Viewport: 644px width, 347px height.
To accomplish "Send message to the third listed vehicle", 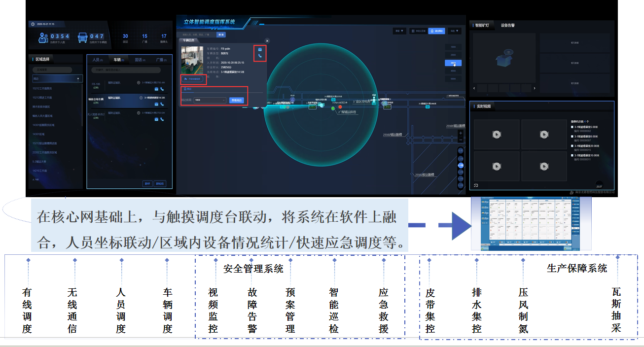I will (x=156, y=119).
